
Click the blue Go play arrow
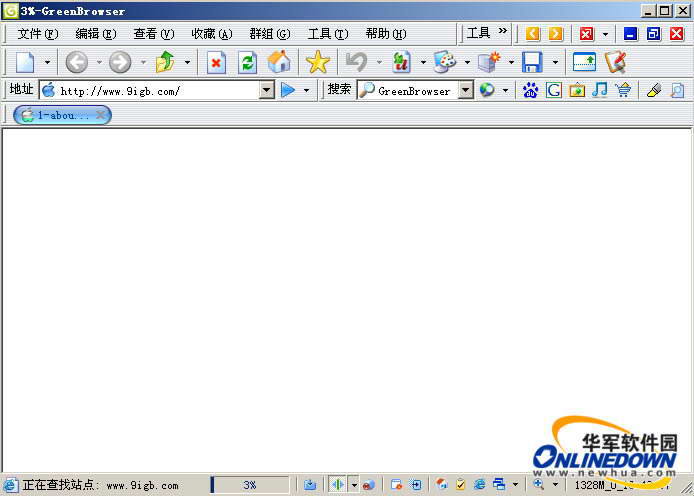[x=288, y=90]
